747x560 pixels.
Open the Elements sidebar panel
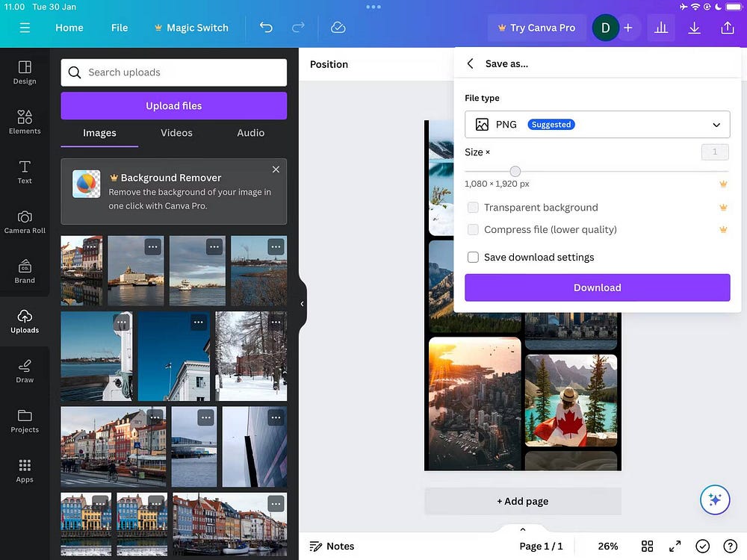25,120
